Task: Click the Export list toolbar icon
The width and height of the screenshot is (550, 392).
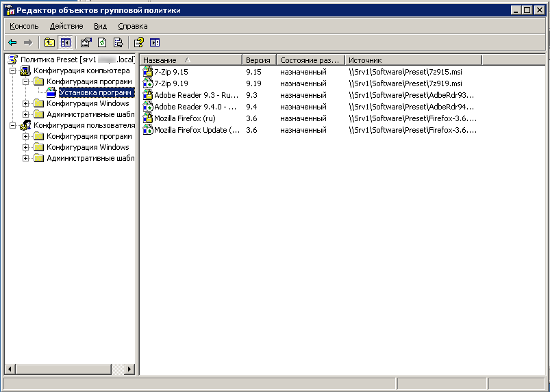Action: click(x=118, y=42)
